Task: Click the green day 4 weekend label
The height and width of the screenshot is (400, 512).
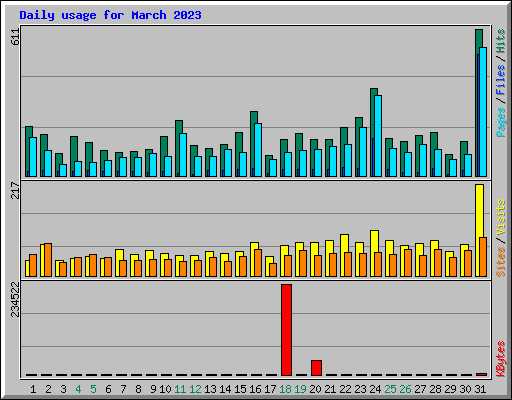Action: tap(78, 389)
